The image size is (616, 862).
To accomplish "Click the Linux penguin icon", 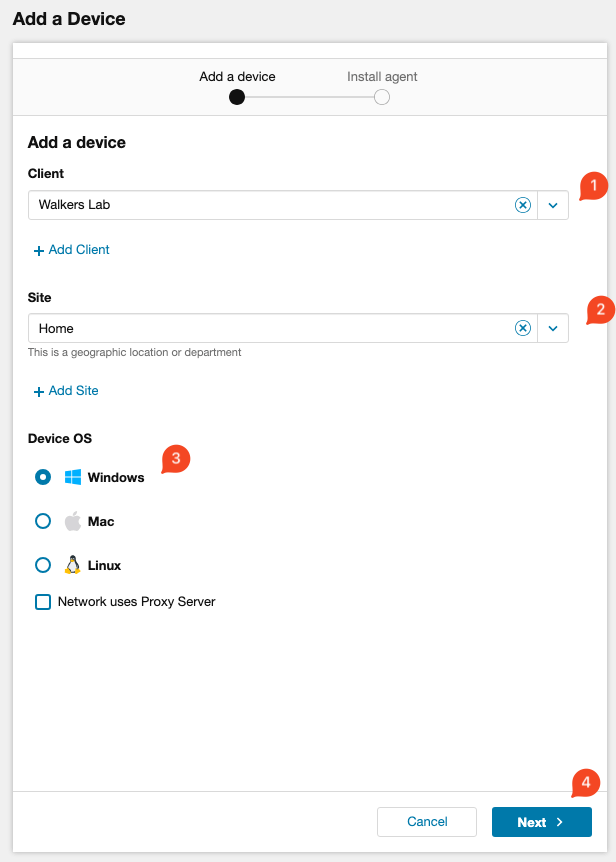I will (73, 565).
